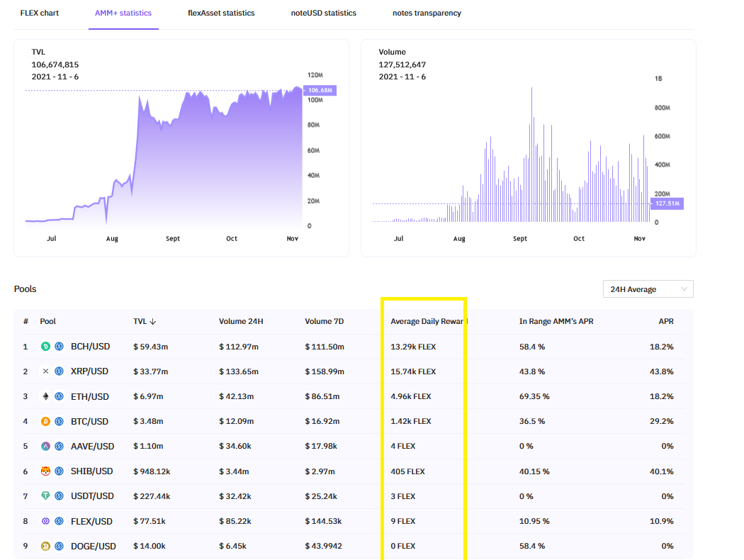The height and width of the screenshot is (560, 744).
Task: Go to notes transparency tab
Action: click(427, 13)
